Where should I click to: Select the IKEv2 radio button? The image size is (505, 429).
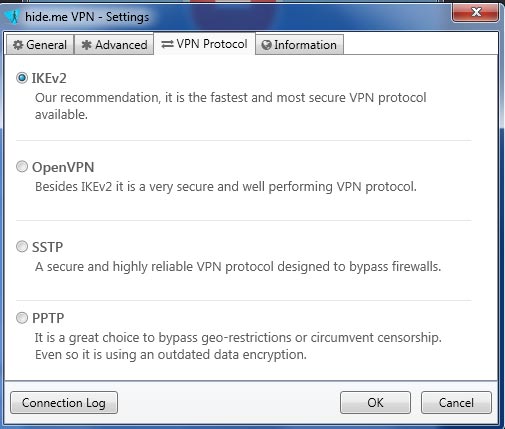click(x=22, y=78)
